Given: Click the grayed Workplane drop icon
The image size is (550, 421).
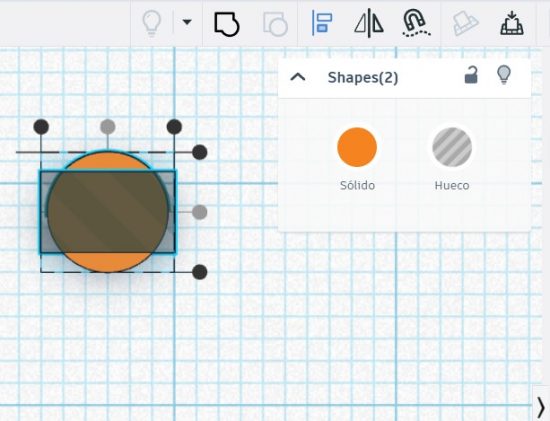Looking at the screenshot, I should [465, 24].
